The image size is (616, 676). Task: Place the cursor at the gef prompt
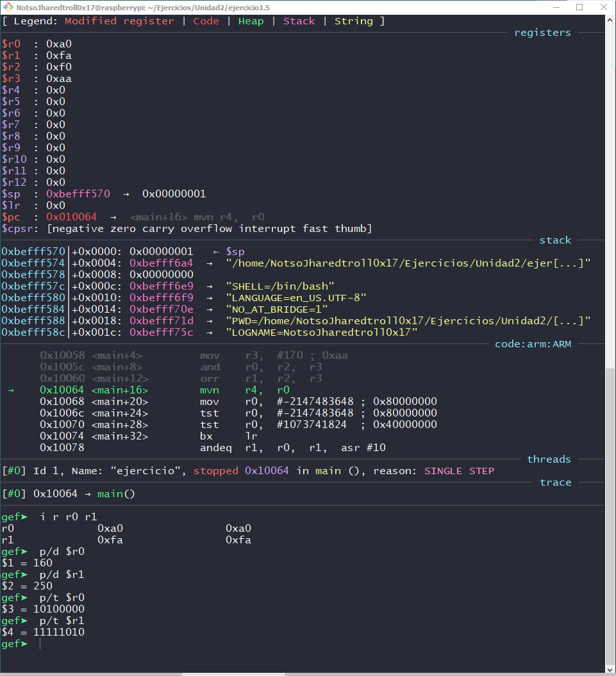(x=40, y=643)
